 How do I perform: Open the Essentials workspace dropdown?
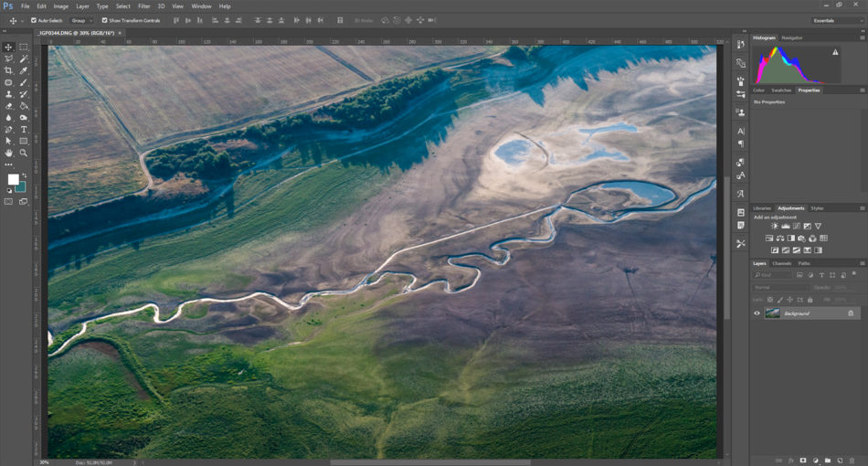coord(835,20)
